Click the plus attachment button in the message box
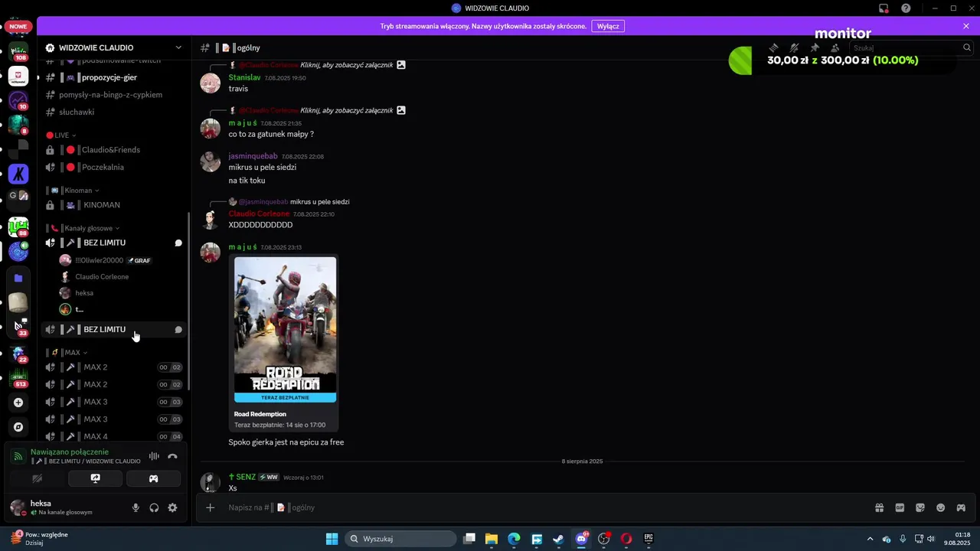The width and height of the screenshot is (980, 551). click(x=211, y=507)
